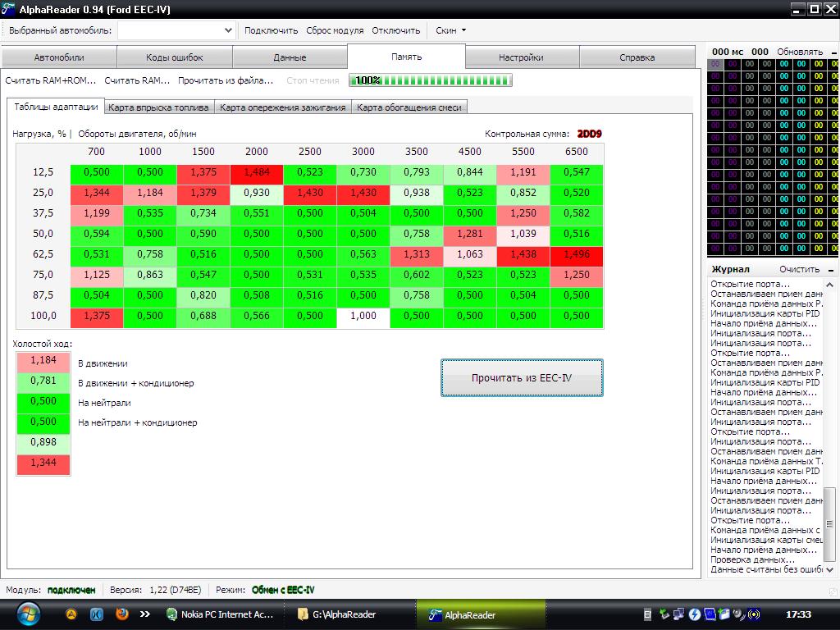Switch to Nokia PC Internet Access taskbar item
Image resolution: width=840 pixels, height=630 pixels.
click(225, 614)
